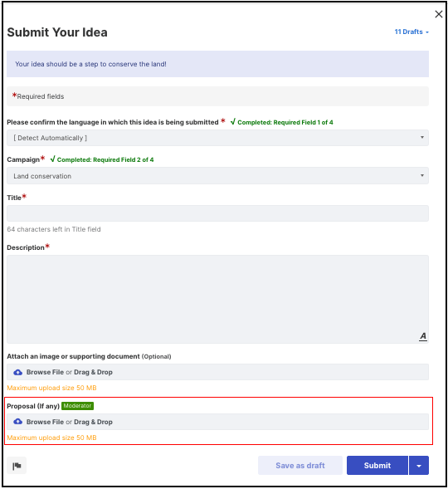The width and height of the screenshot is (448, 489).
Task: Click the language field completed checkmark
Action: pyautogui.click(x=233, y=121)
